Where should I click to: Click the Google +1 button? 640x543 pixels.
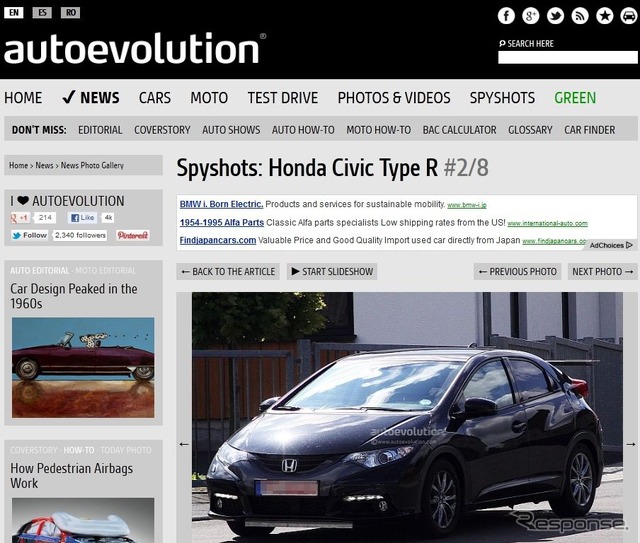click(20, 218)
